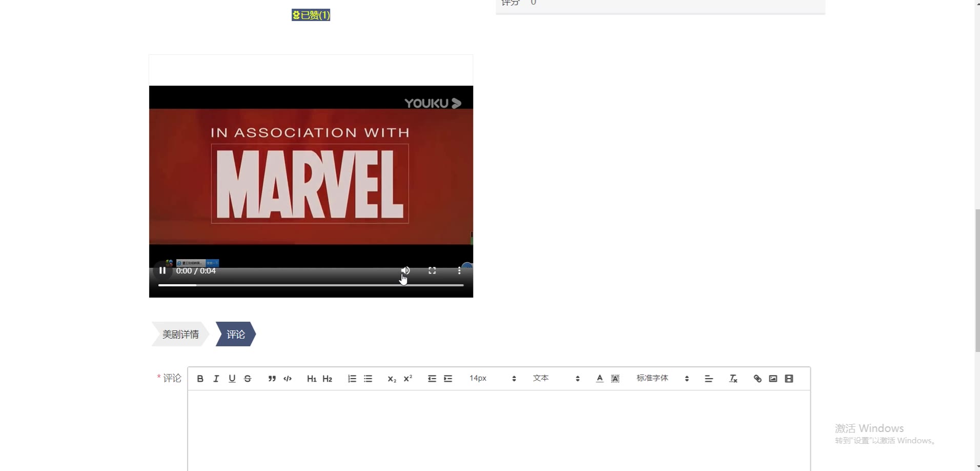
Task: Insert a video into the comment
Action: [789, 379]
